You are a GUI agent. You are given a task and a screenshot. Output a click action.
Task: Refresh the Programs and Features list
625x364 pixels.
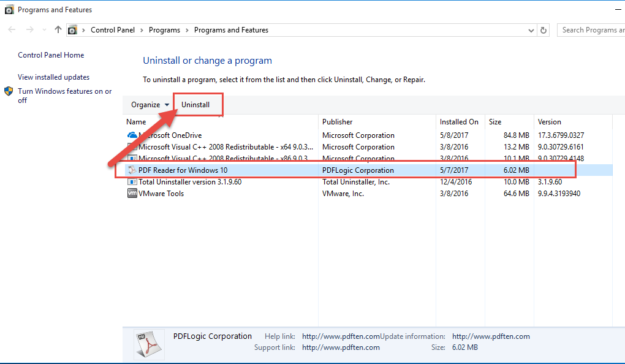(x=544, y=30)
